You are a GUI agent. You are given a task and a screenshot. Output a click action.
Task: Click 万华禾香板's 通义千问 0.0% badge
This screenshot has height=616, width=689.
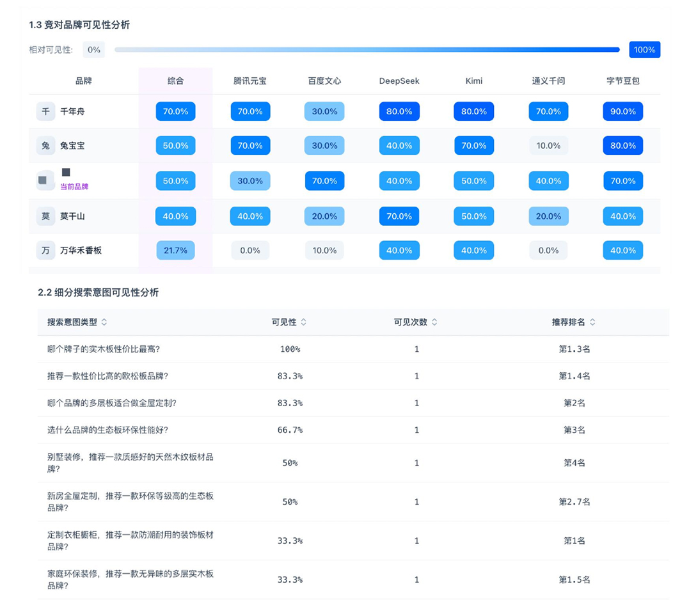pyautogui.click(x=548, y=251)
